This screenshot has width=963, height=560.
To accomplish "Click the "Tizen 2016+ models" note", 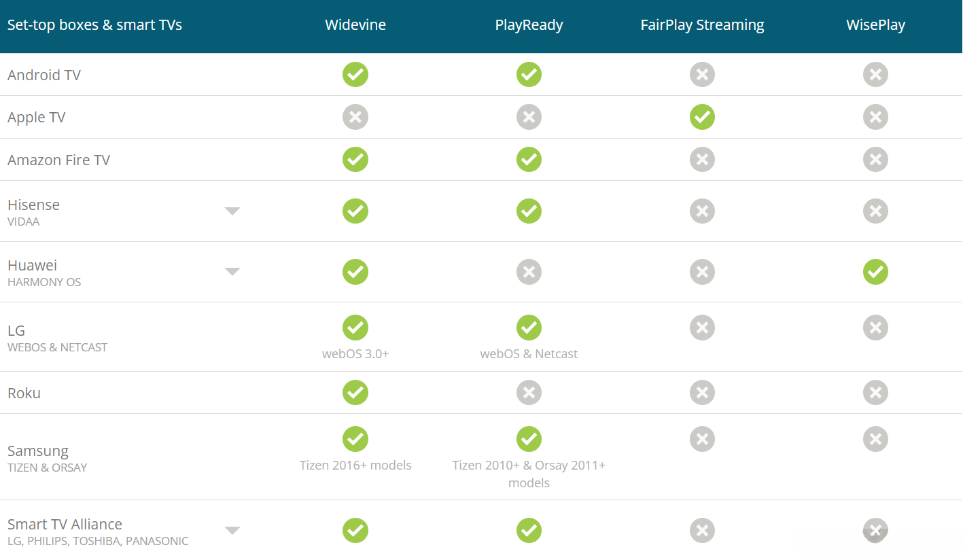I will (355, 466).
